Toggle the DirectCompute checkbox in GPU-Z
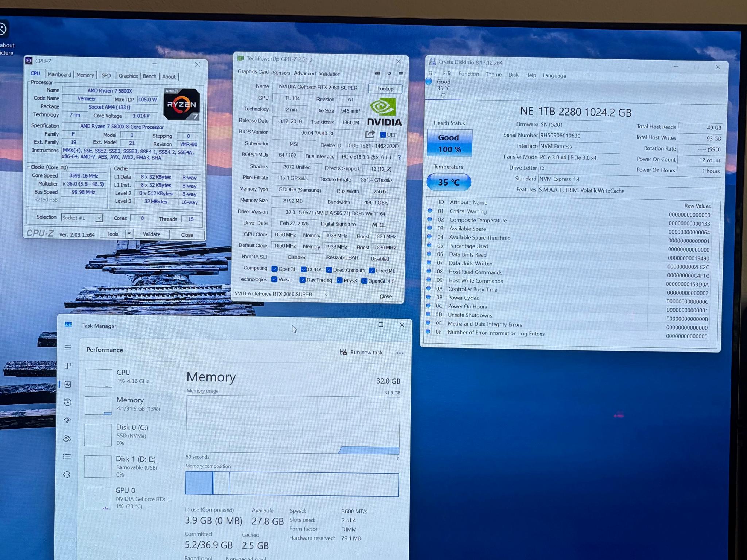 pyautogui.click(x=329, y=270)
